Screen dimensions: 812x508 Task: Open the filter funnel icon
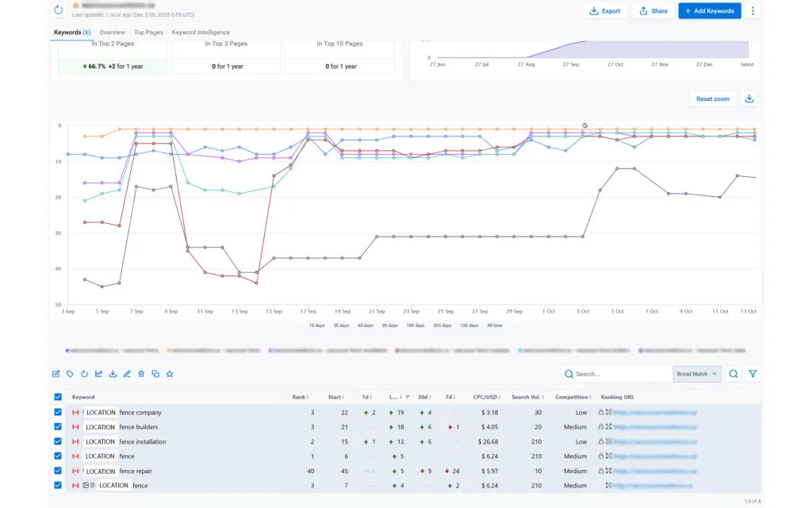(753, 374)
